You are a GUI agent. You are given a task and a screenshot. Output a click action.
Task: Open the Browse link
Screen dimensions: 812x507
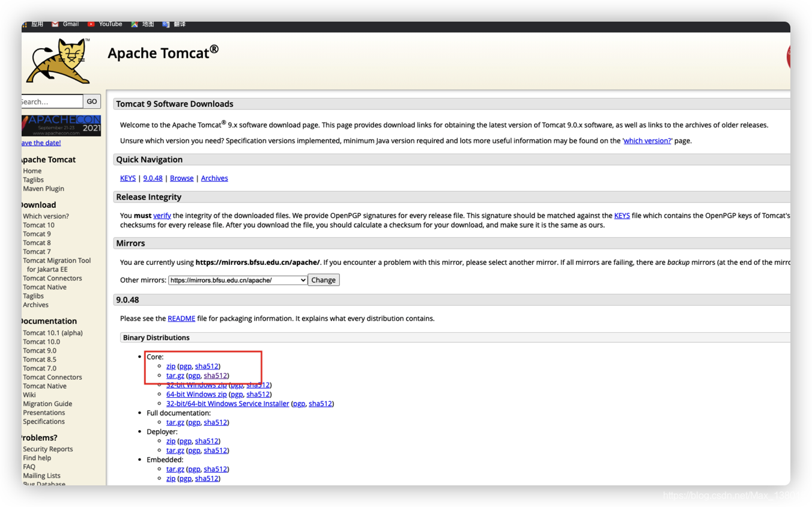(x=181, y=178)
